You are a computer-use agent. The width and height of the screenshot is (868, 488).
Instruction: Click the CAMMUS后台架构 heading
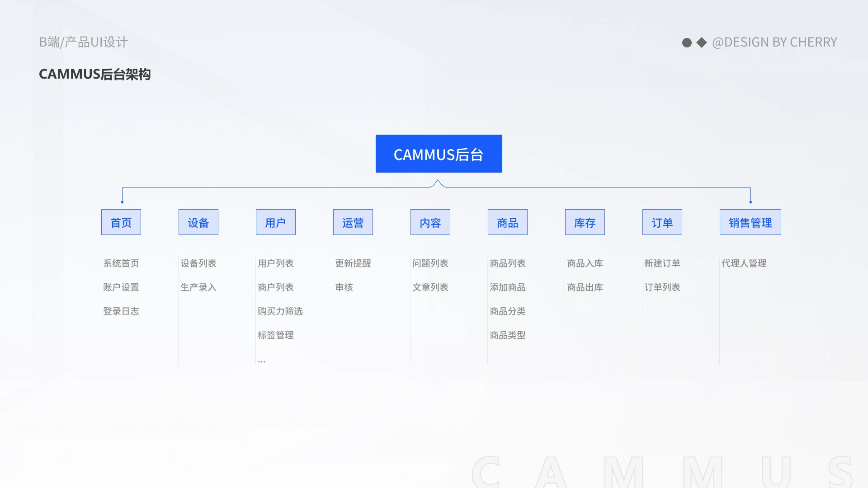pos(95,74)
